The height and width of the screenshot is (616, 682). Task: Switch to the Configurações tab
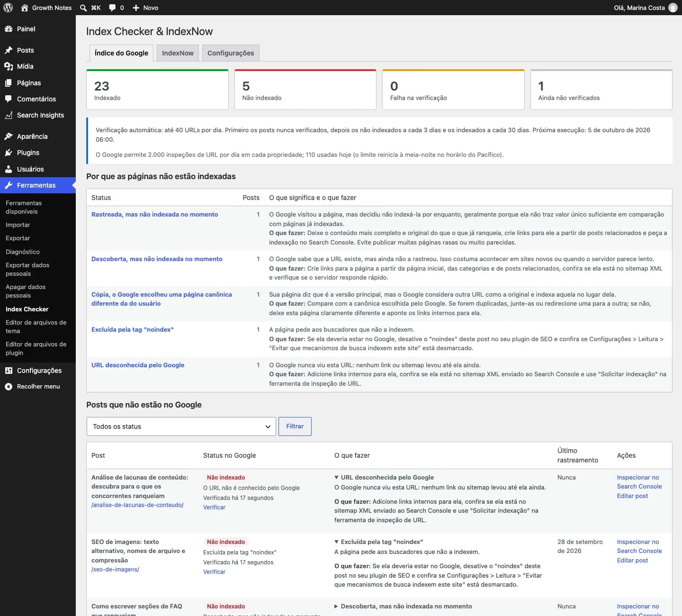tap(231, 53)
